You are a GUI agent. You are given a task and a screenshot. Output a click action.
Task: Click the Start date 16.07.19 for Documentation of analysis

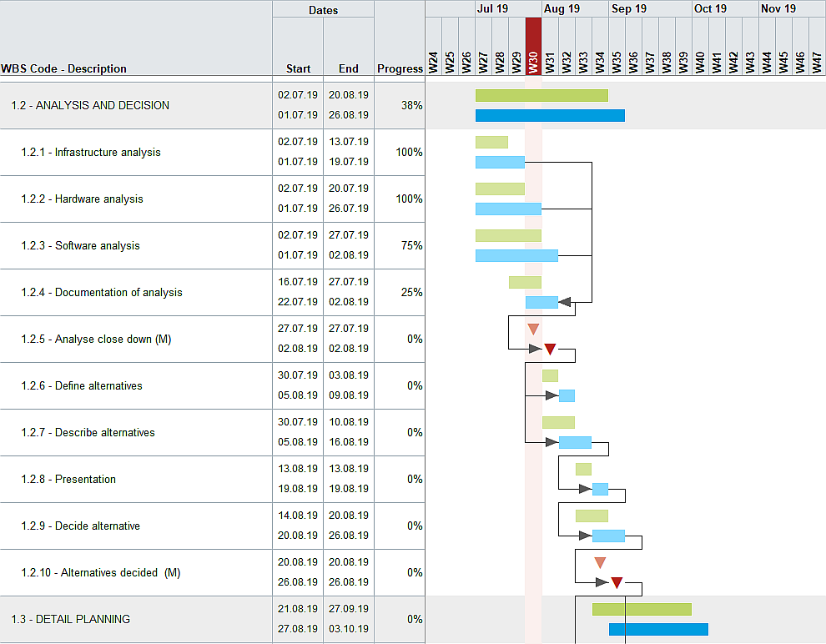point(298,281)
